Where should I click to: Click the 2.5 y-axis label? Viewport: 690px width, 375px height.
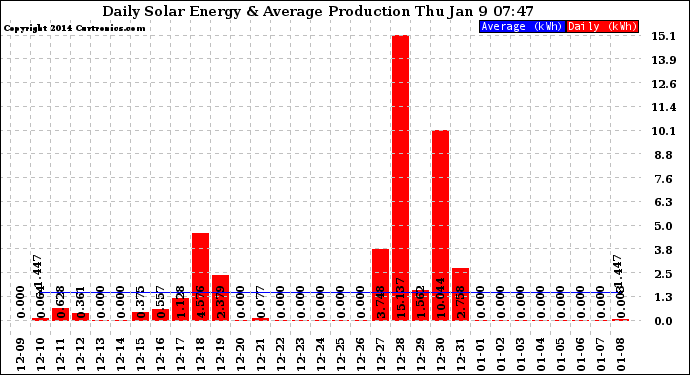(x=664, y=274)
